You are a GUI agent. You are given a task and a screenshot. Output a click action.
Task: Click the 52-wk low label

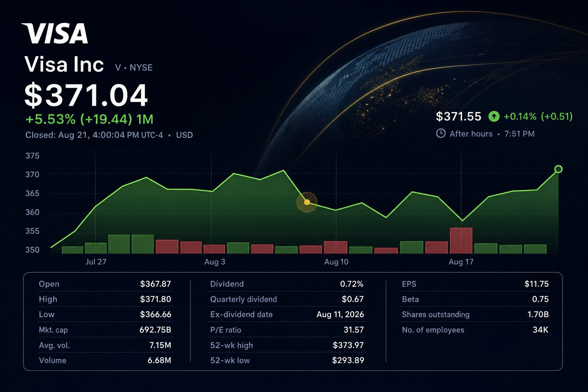(230, 361)
